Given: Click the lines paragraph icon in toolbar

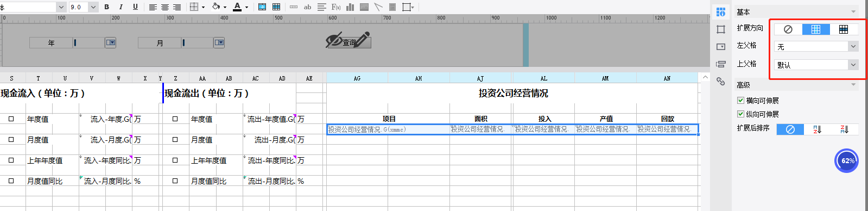Looking at the screenshot, I should point(322,7).
